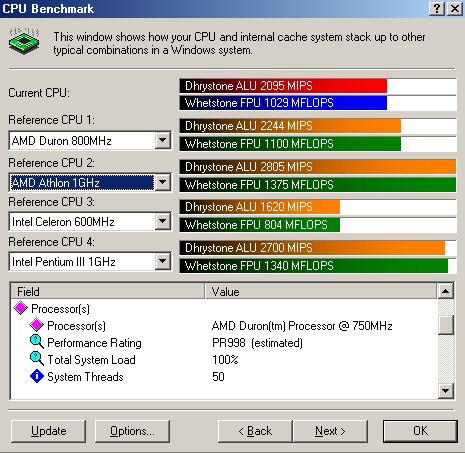Open the Reference CPU 1 dropdown arrow
465x453 pixels.
[163, 140]
